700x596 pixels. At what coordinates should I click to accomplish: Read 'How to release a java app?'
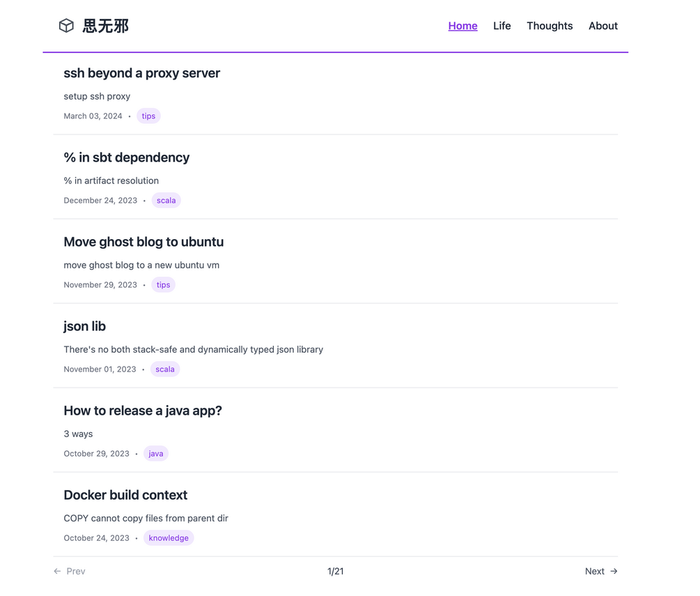(x=143, y=411)
